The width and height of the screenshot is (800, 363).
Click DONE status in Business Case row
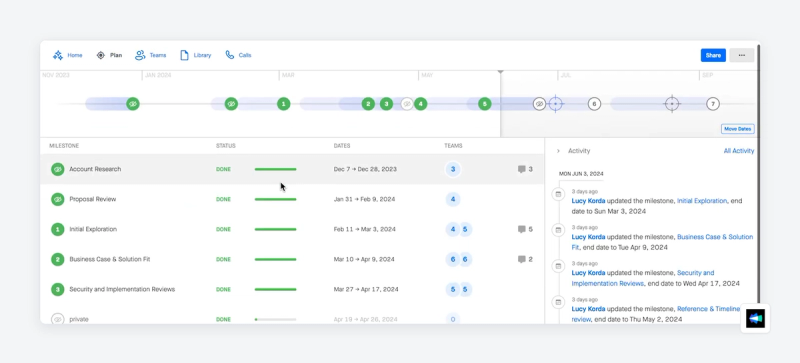click(223, 259)
